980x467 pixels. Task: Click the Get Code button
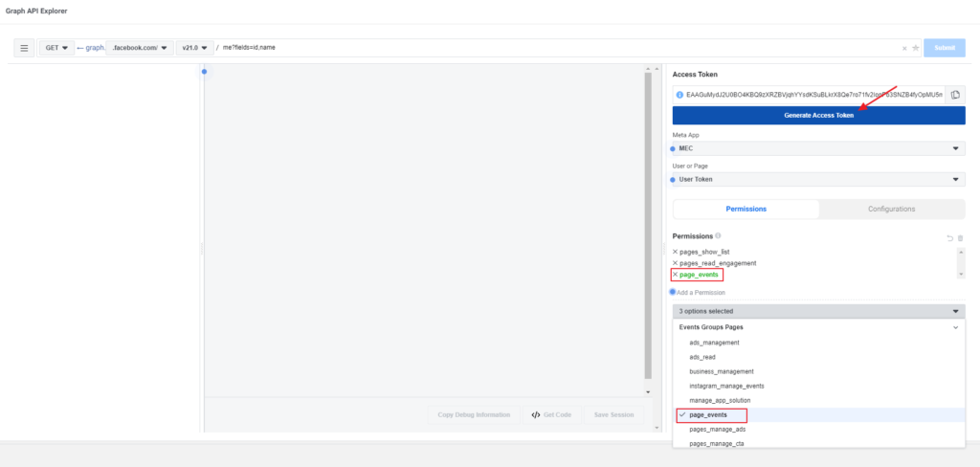552,415
